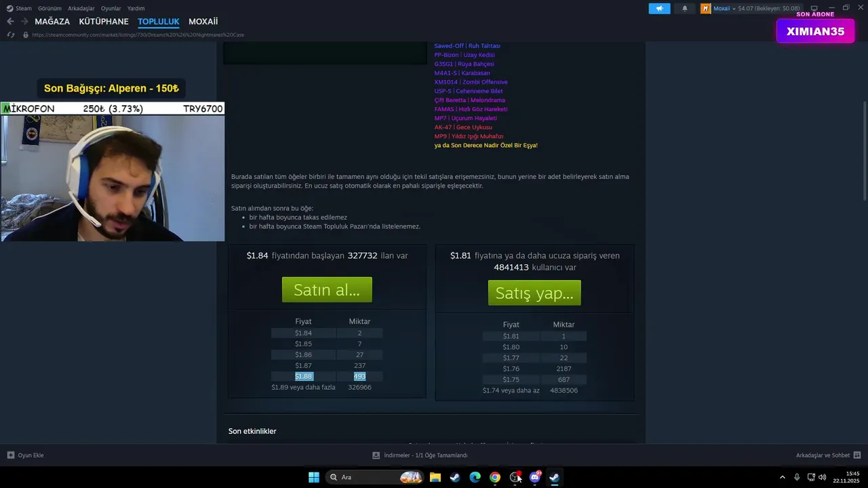Screen dimensions: 868x488
Task: Open the Yardım menu
Action: tap(136, 8)
